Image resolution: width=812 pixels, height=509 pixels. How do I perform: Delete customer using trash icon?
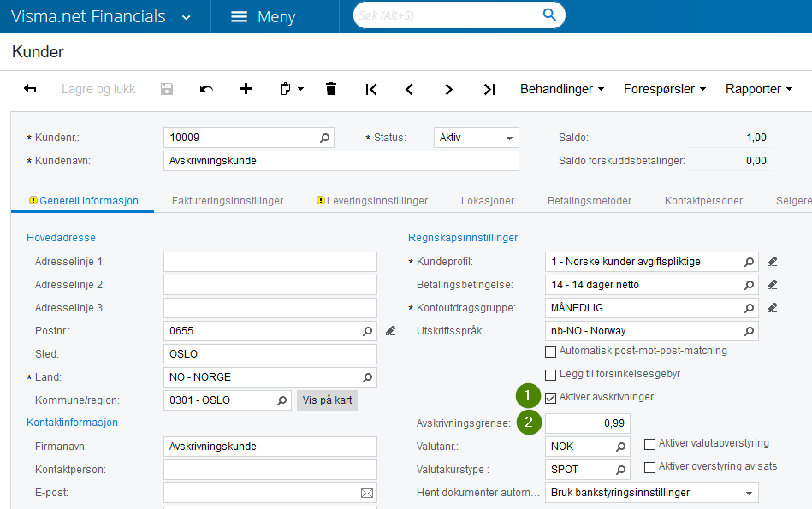[x=331, y=89]
